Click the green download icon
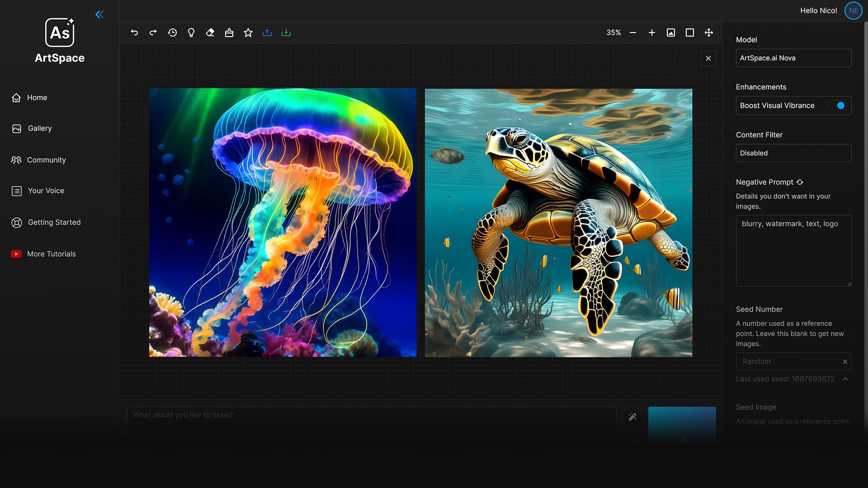868x488 pixels. click(286, 33)
